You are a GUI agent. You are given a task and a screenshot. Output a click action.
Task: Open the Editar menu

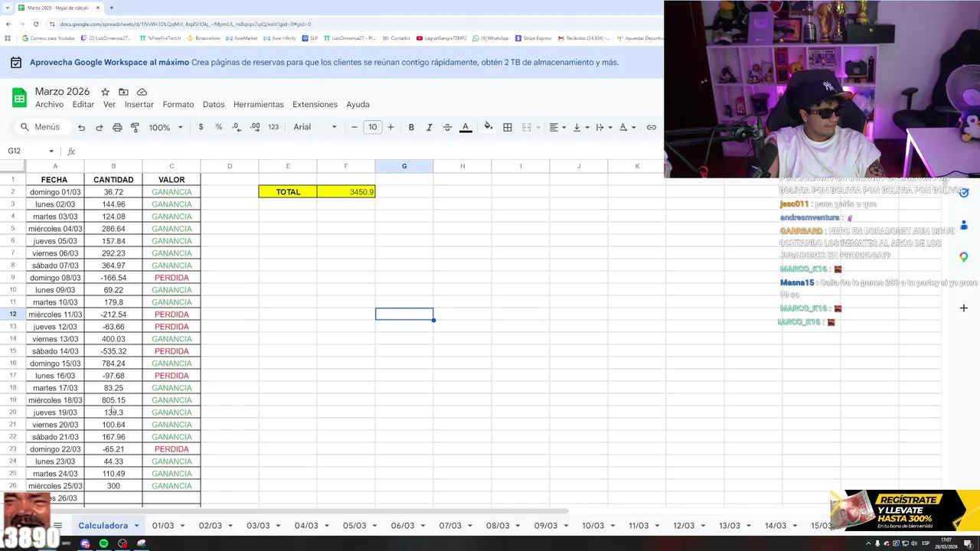(x=83, y=104)
